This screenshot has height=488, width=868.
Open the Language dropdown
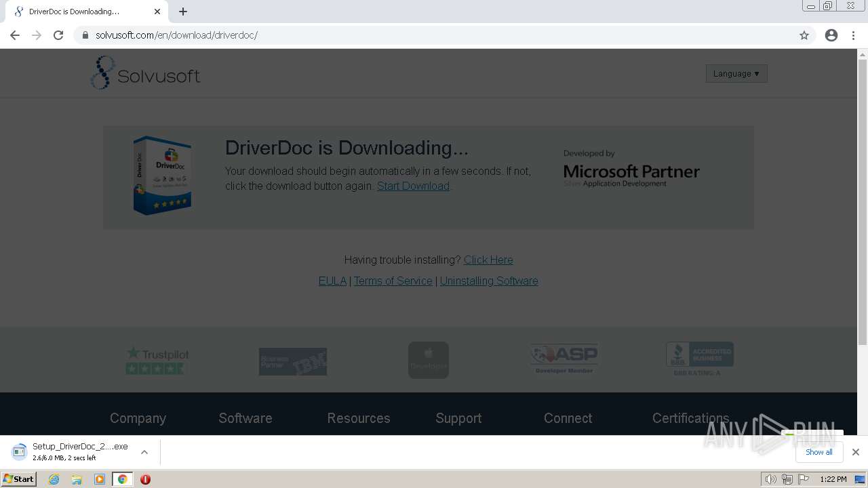(x=736, y=73)
